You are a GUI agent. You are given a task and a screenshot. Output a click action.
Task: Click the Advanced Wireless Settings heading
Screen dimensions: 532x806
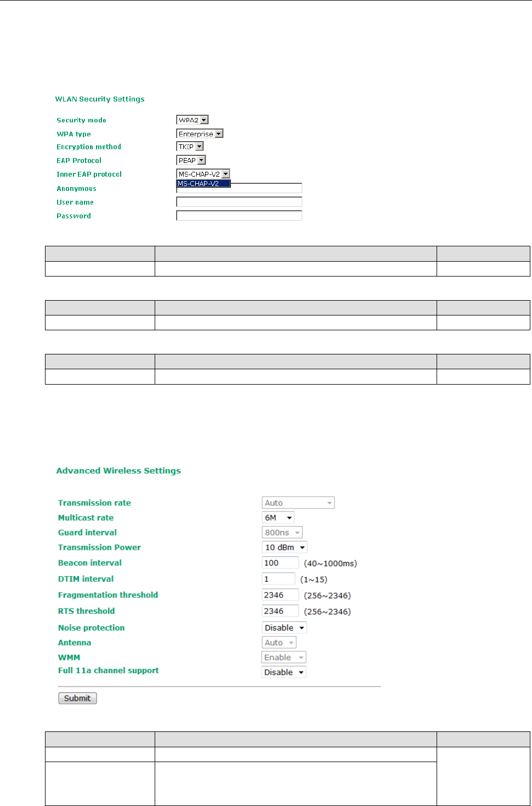[x=118, y=471]
